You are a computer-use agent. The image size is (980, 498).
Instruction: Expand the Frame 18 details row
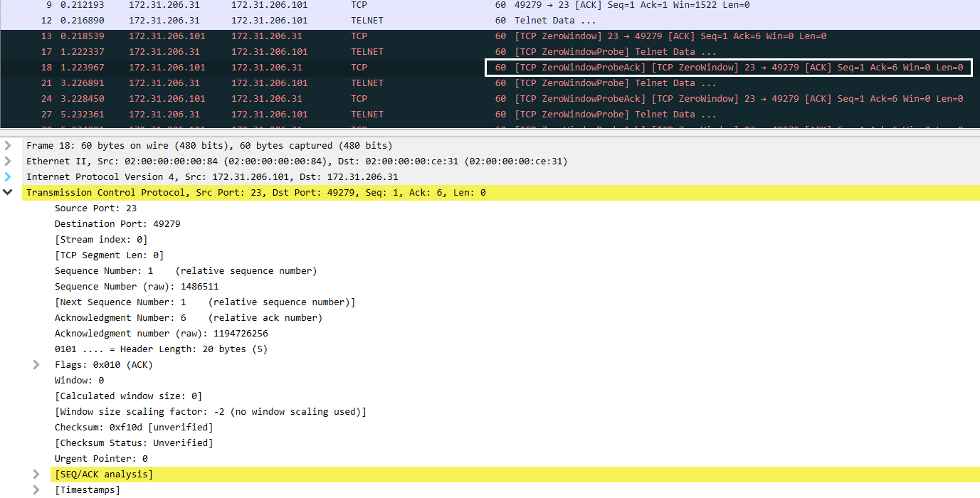7,145
